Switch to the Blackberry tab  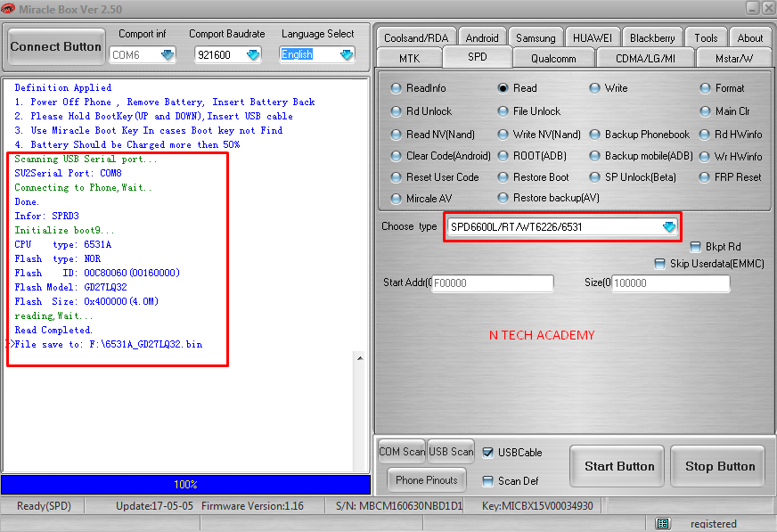[652, 38]
